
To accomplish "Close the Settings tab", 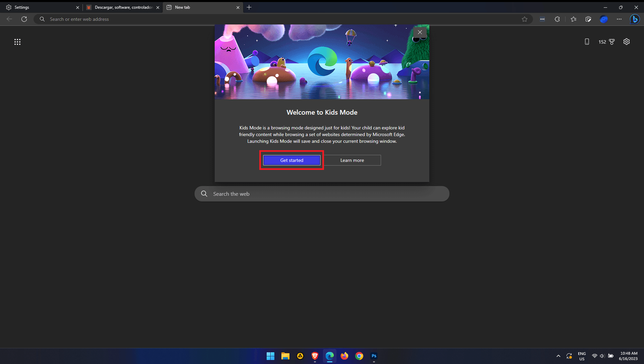I will [77, 7].
